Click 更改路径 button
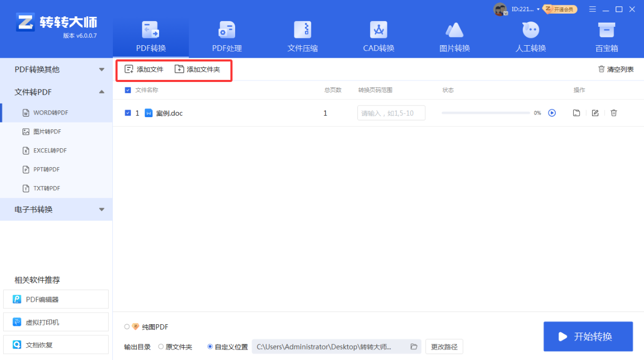The height and width of the screenshot is (360, 644). (x=444, y=347)
